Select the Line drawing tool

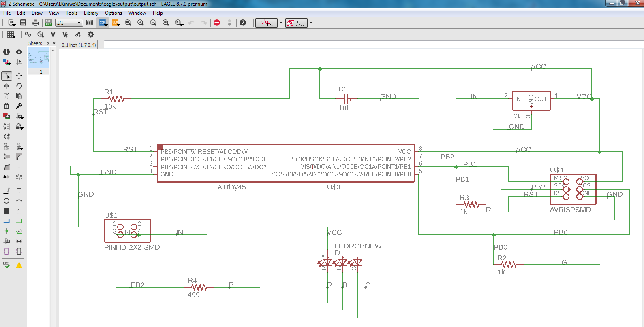coord(6,191)
